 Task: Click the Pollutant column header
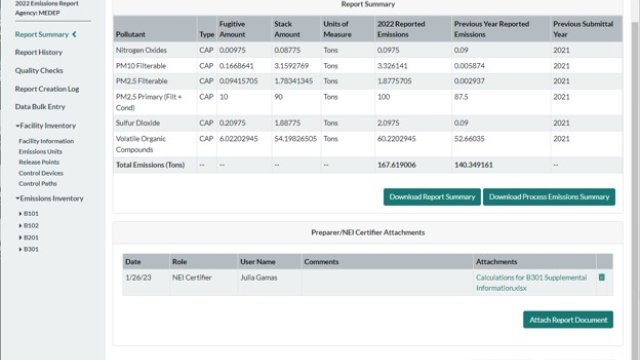[x=155, y=29]
